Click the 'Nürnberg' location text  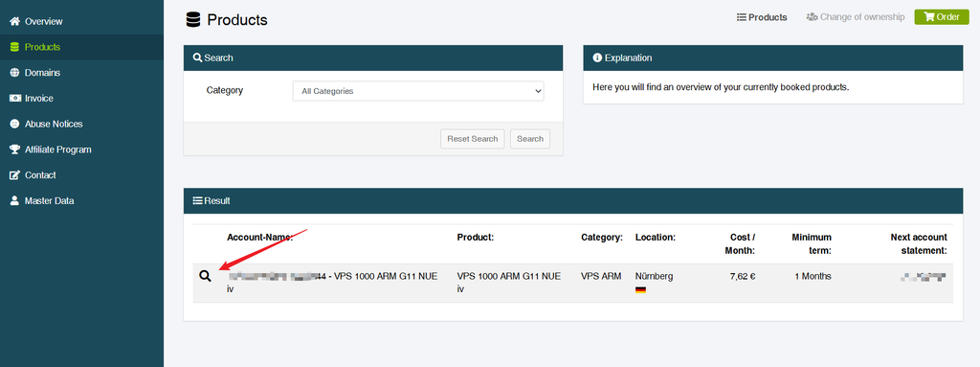coord(654,276)
